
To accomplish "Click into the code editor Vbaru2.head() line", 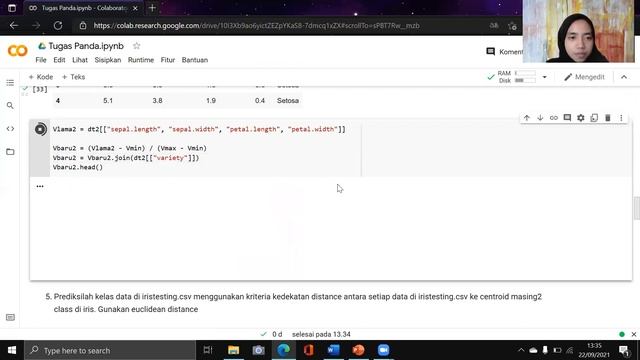I will [x=78, y=167].
